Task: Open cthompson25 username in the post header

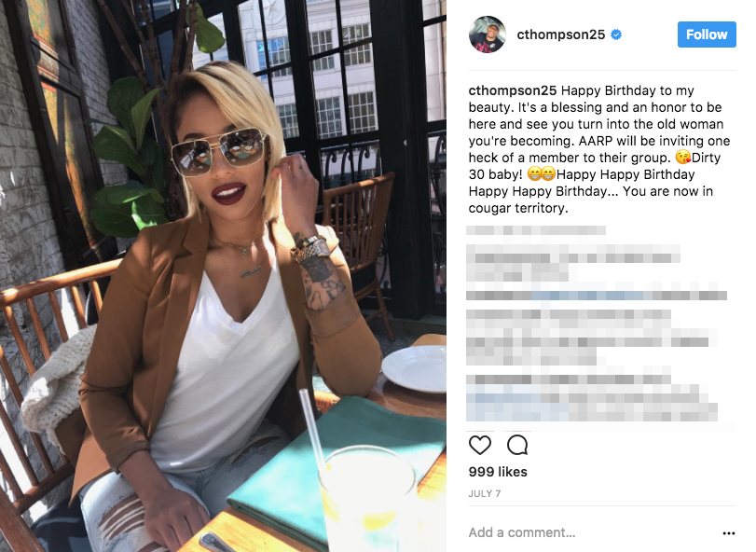Action: 561,34
